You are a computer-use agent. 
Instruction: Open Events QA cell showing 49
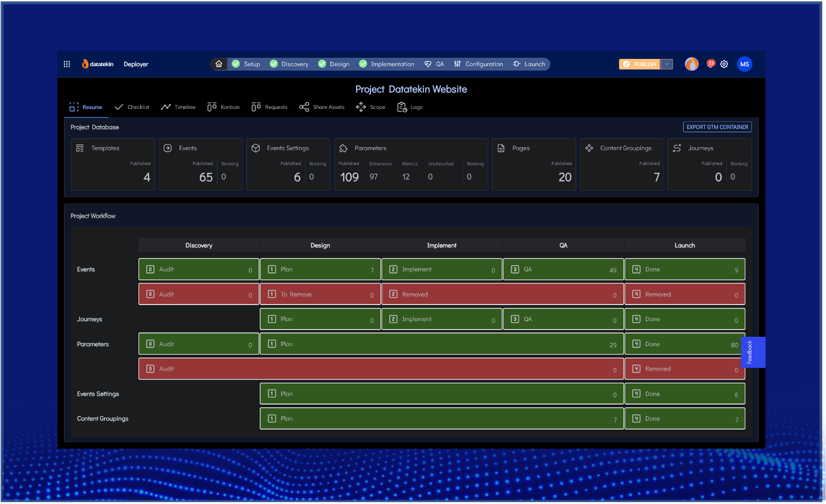point(563,270)
